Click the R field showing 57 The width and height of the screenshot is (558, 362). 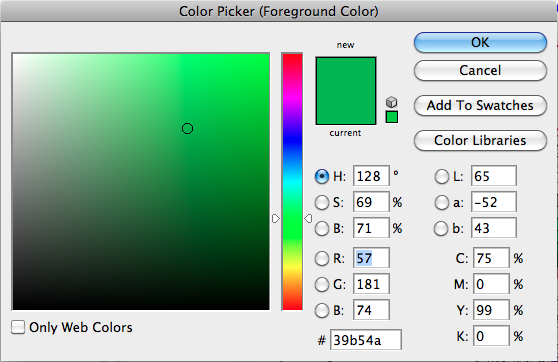click(371, 258)
